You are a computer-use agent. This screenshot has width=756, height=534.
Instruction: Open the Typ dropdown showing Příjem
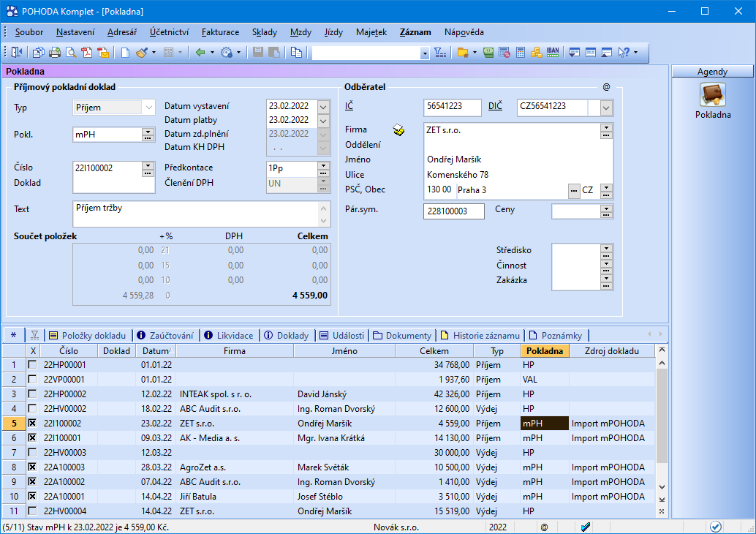[148, 107]
